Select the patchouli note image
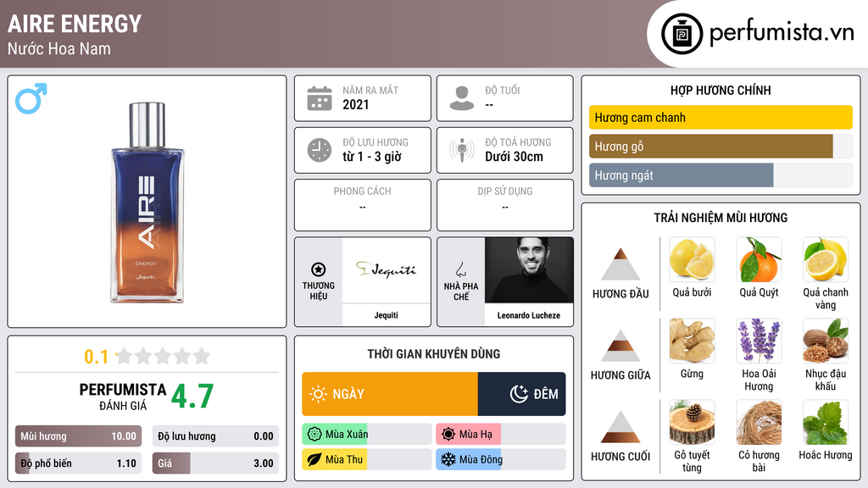The image size is (868, 488). click(826, 422)
